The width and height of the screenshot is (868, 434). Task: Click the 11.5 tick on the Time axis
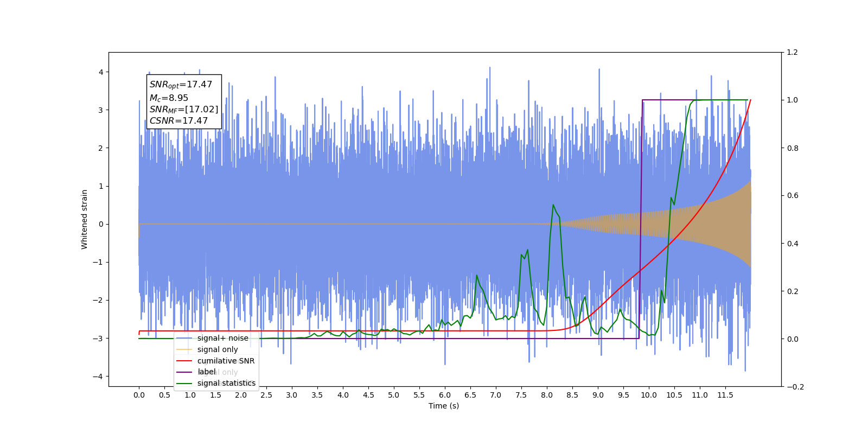tap(725, 395)
